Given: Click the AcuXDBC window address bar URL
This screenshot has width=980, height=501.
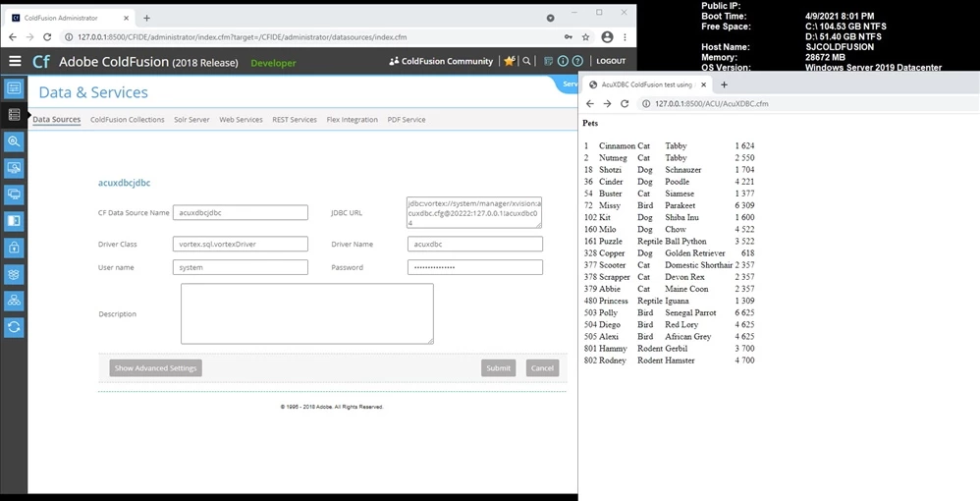Looking at the screenshot, I should point(711,104).
